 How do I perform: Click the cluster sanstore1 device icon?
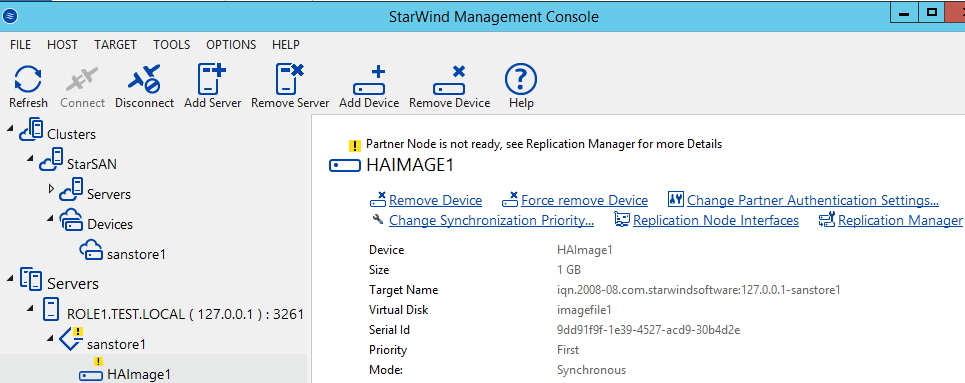91,251
